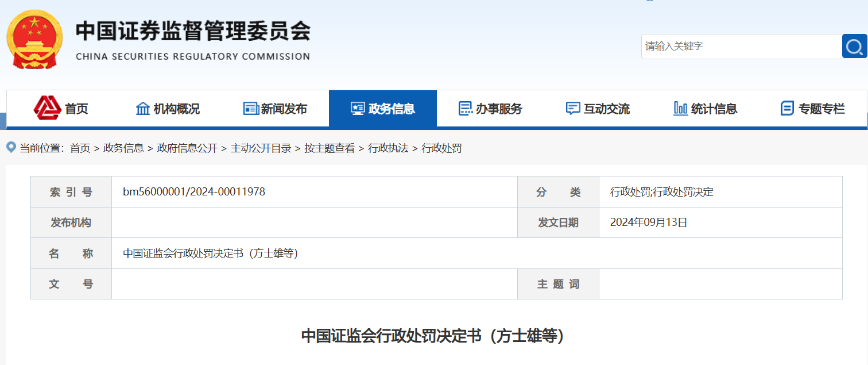
Task: Open the 首页 navigation tab
Action: point(61,108)
